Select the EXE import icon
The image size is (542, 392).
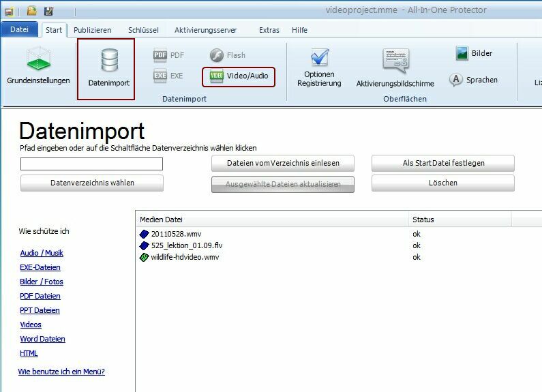coord(160,76)
